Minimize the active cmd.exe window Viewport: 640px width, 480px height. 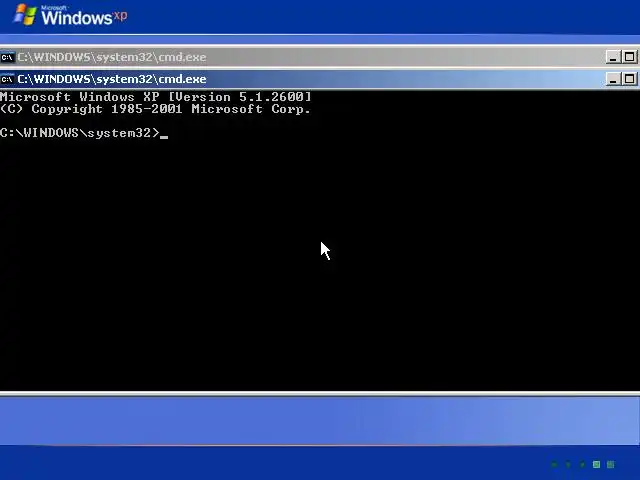(613, 79)
